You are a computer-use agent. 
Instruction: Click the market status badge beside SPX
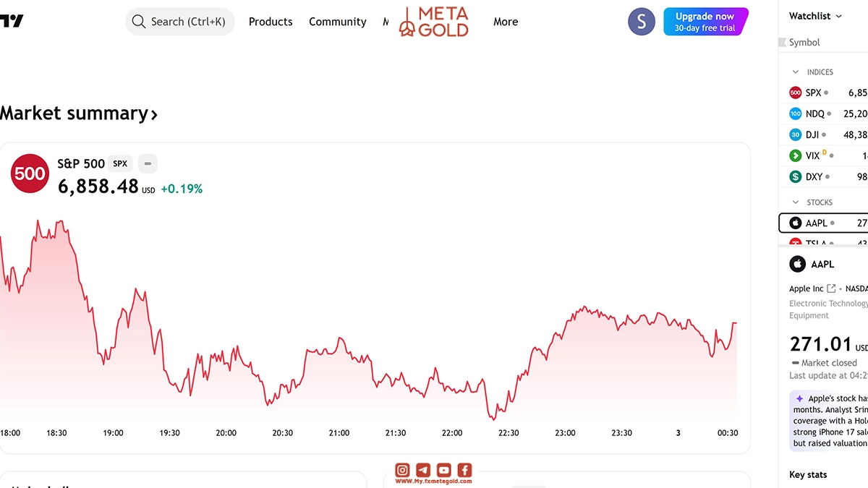148,164
